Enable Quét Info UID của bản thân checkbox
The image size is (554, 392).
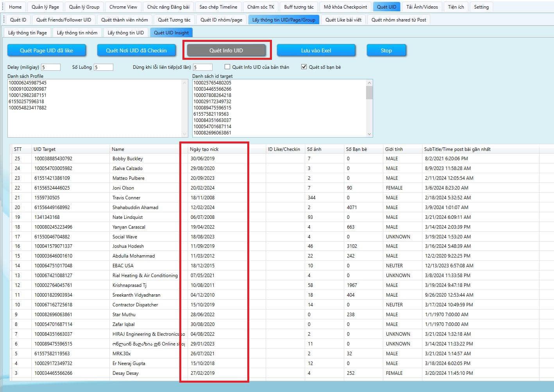point(227,67)
